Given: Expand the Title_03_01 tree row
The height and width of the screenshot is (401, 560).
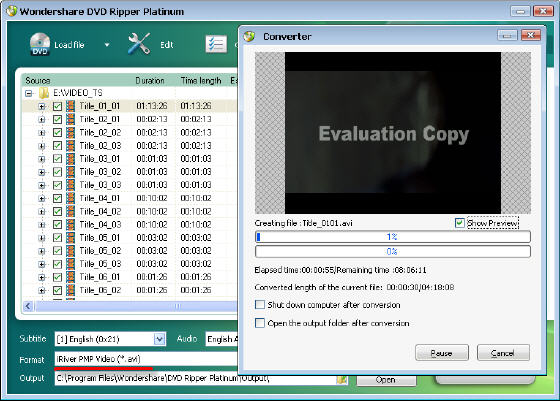Looking at the screenshot, I should (x=42, y=159).
